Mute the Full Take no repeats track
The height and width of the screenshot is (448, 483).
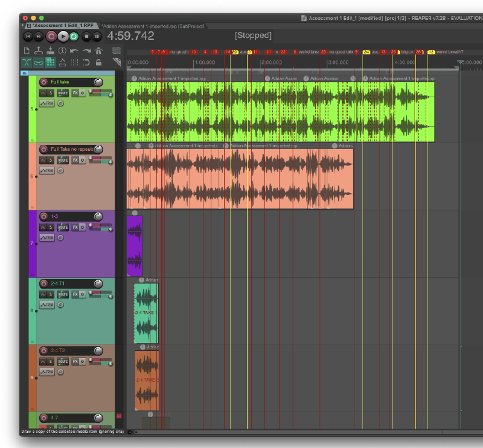pos(43,160)
